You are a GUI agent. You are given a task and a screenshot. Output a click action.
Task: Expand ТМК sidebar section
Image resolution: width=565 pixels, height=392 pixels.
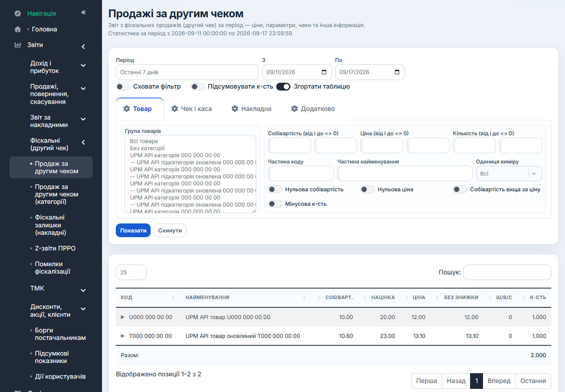click(83, 290)
